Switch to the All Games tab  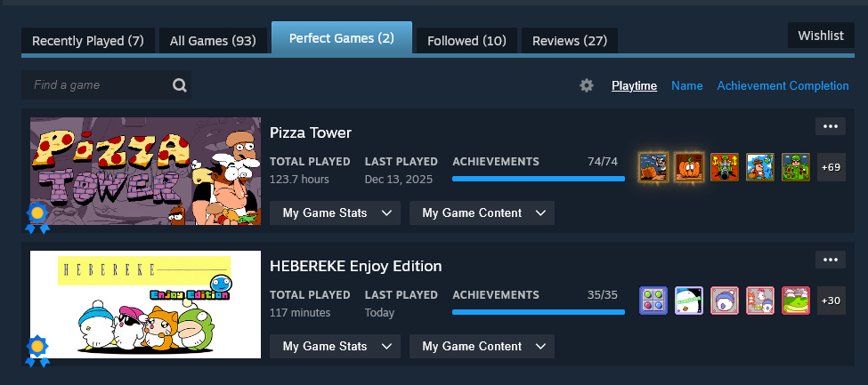[x=213, y=41]
